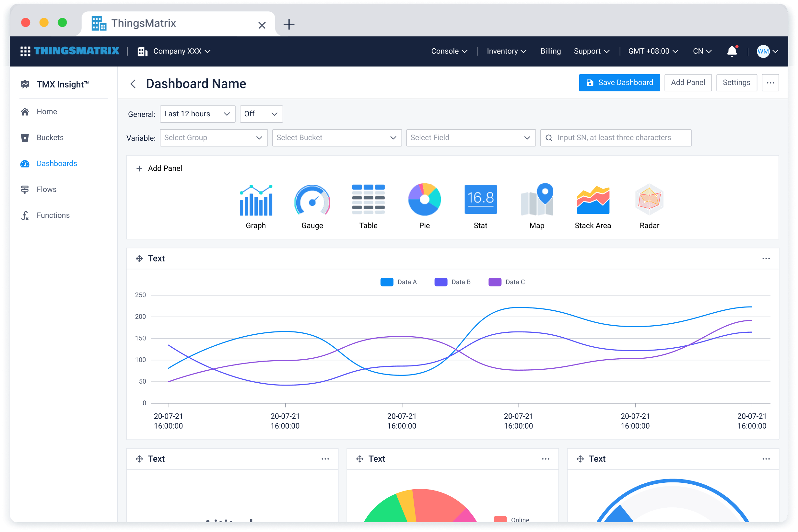This screenshot has width=798, height=532.
Task: Open dashboard Settings
Action: 736,83
